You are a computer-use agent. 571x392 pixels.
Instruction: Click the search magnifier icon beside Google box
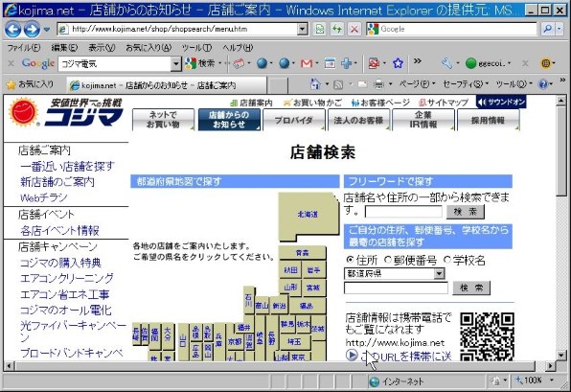pyautogui.click(x=547, y=29)
